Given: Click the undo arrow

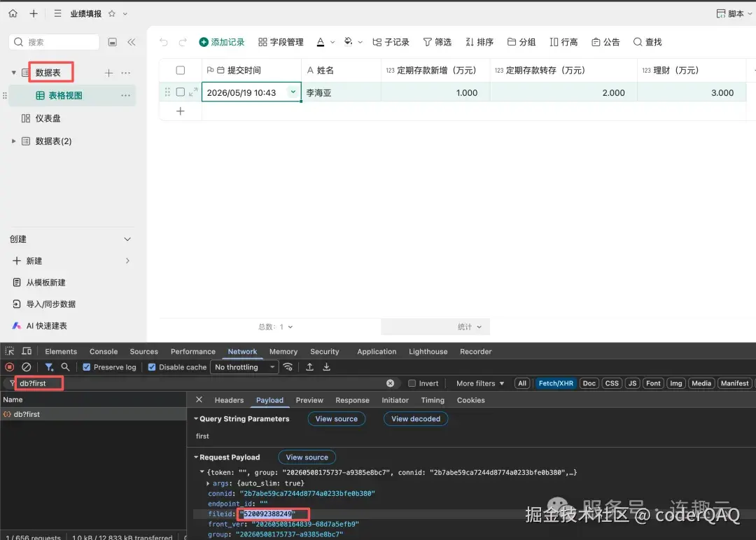Looking at the screenshot, I should 164,42.
